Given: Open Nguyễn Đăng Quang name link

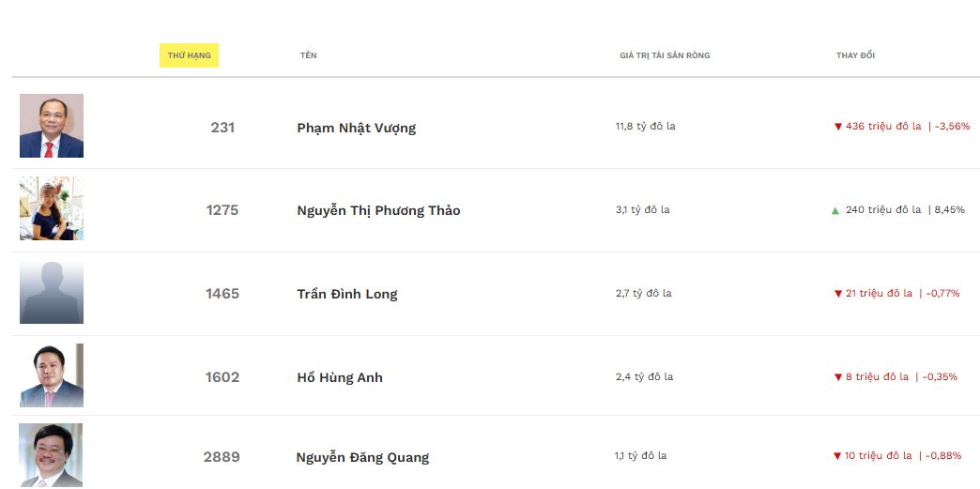Looking at the screenshot, I should point(362,457).
